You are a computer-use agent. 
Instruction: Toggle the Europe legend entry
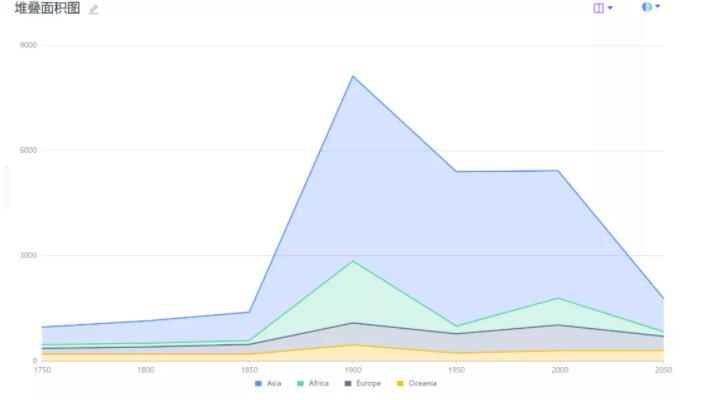368,383
